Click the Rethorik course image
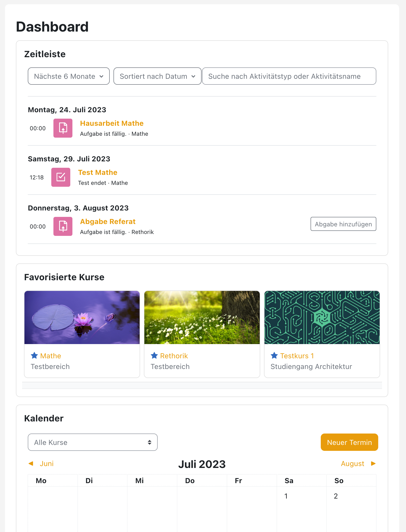The height and width of the screenshot is (532, 406). pyautogui.click(x=202, y=317)
